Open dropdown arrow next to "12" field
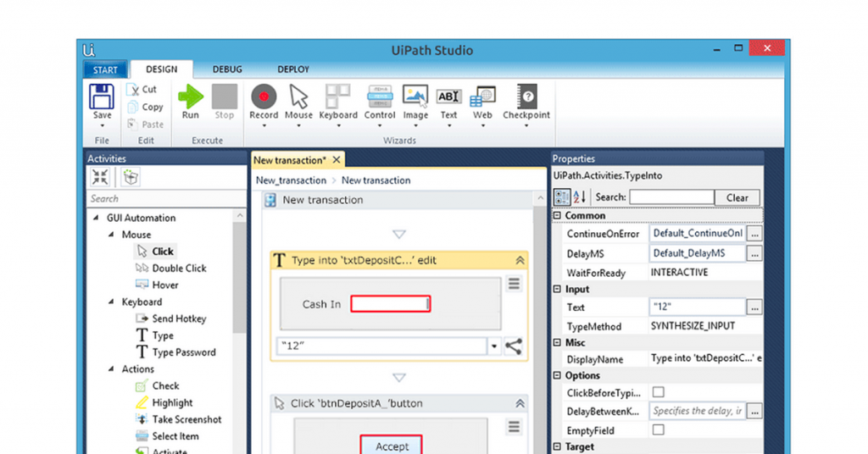 pyautogui.click(x=494, y=346)
